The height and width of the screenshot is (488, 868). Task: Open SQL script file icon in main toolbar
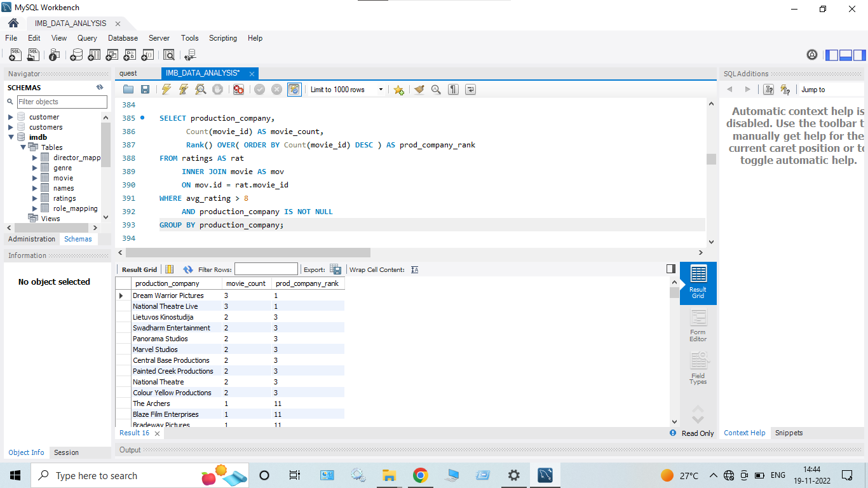pyautogui.click(x=33, y=55)
